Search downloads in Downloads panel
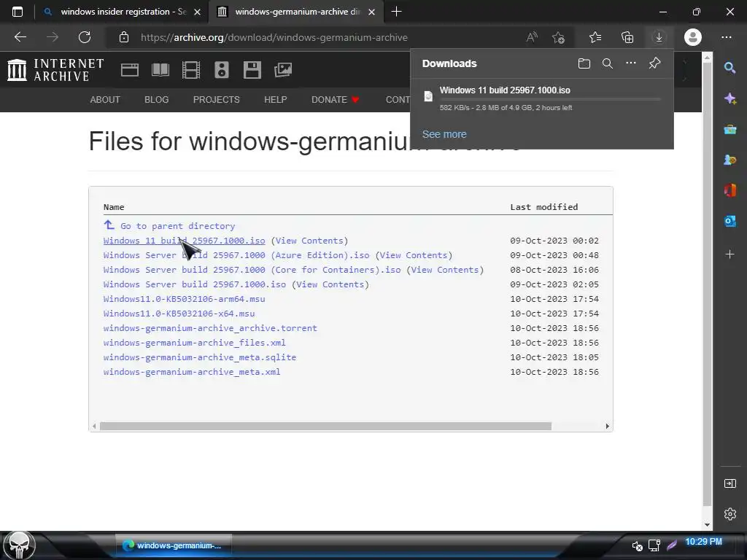This screenshot has width=747, height=560. pos(608,63)
